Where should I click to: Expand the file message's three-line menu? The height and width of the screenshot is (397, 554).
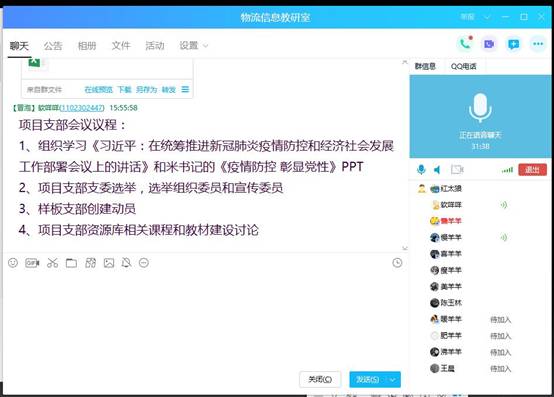185,89
